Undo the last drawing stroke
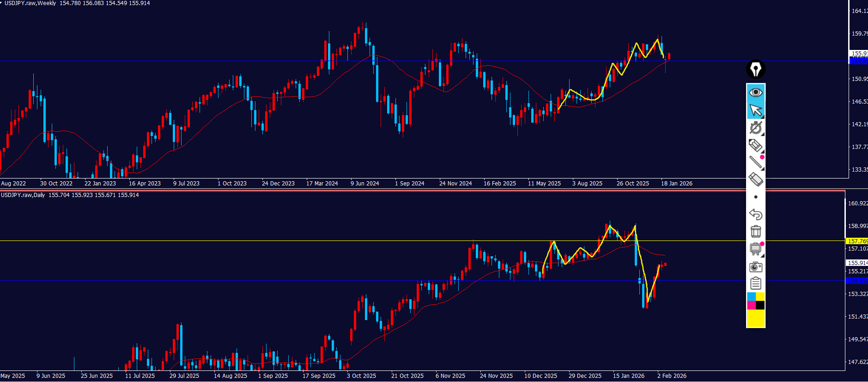 click(x=755, y=214)
